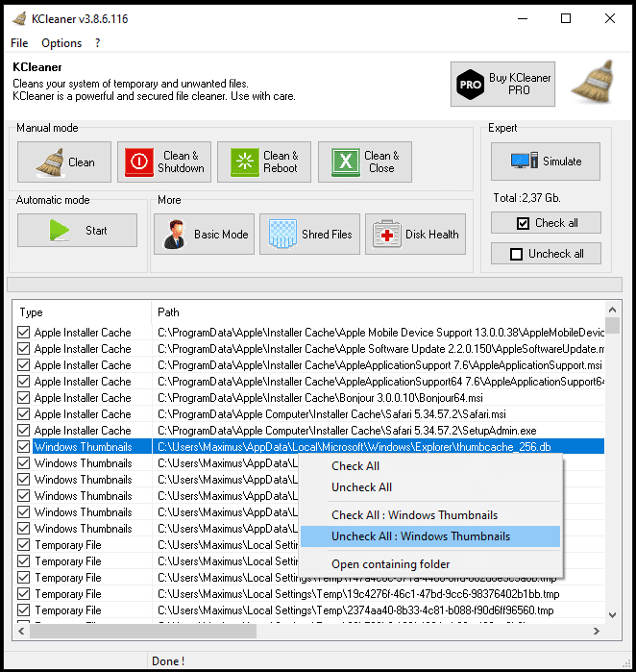
Task: Click the progress bar below the button panels
Action: (x=314, y=285)
